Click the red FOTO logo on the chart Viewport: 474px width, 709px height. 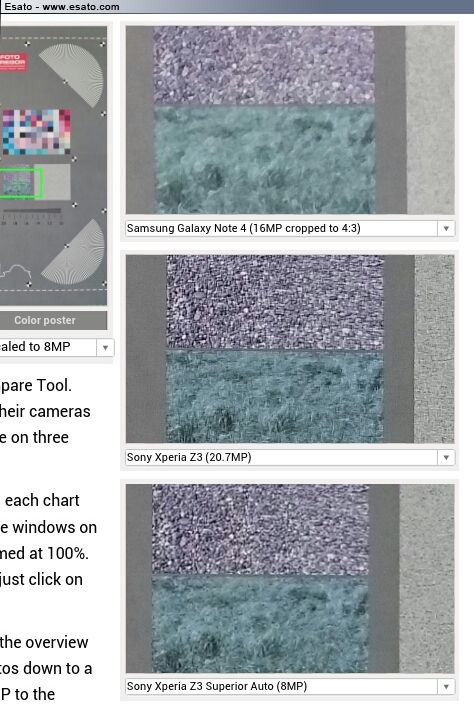[x=13, y=62]
